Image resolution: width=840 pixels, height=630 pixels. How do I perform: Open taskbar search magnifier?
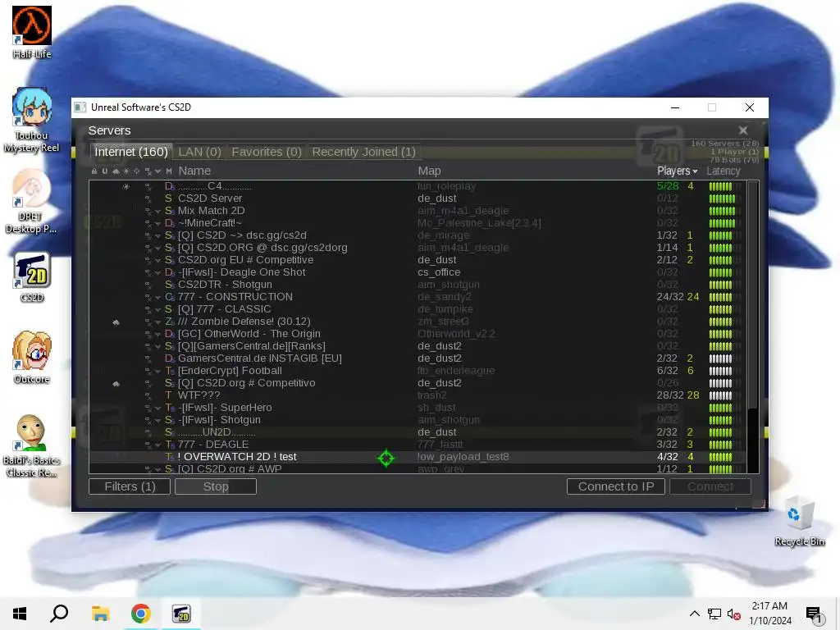click(59, 614)
